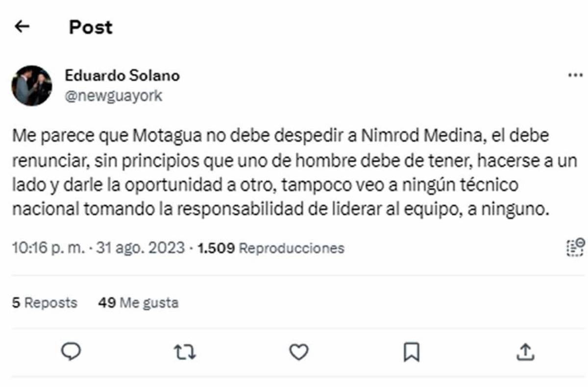Share the post via the share icon

[x=526, y=352]
